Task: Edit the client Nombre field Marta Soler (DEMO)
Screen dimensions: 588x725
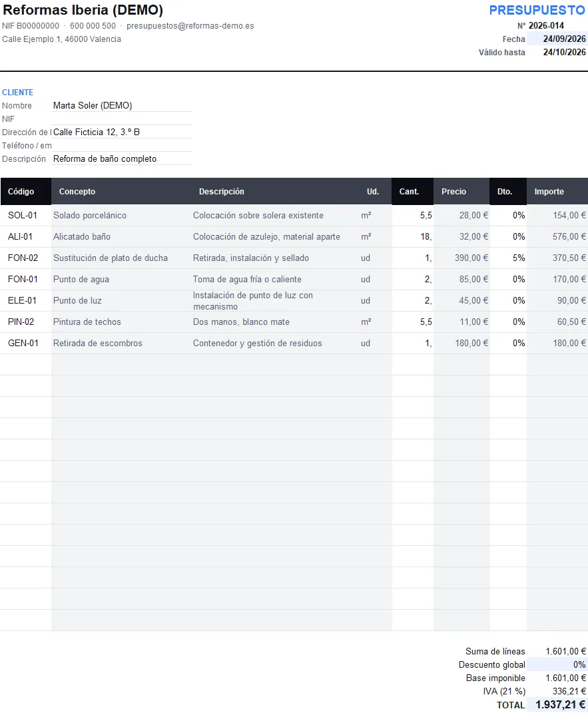Action: coord(122,105)
